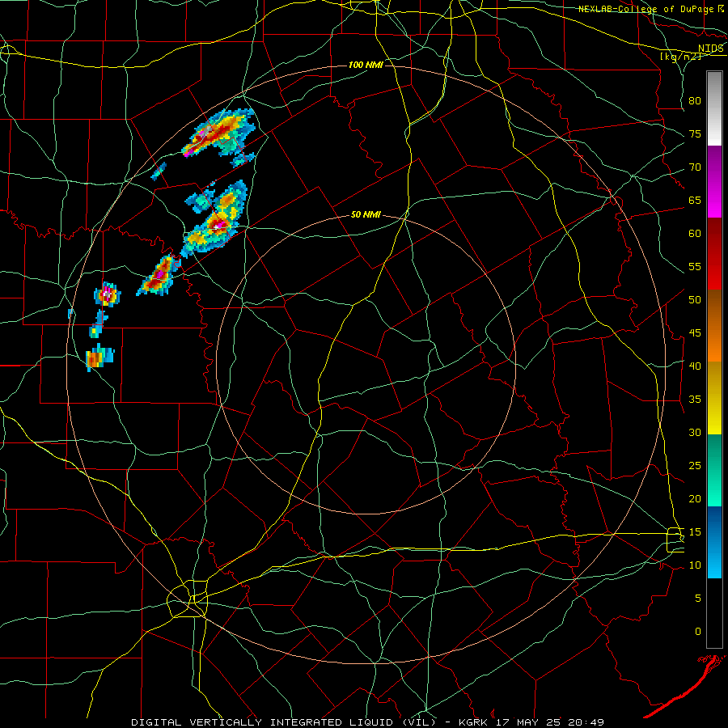Click the 30 value on the color scale
Image resolution: width=728 pixels, height=728 pixels.
695,433
